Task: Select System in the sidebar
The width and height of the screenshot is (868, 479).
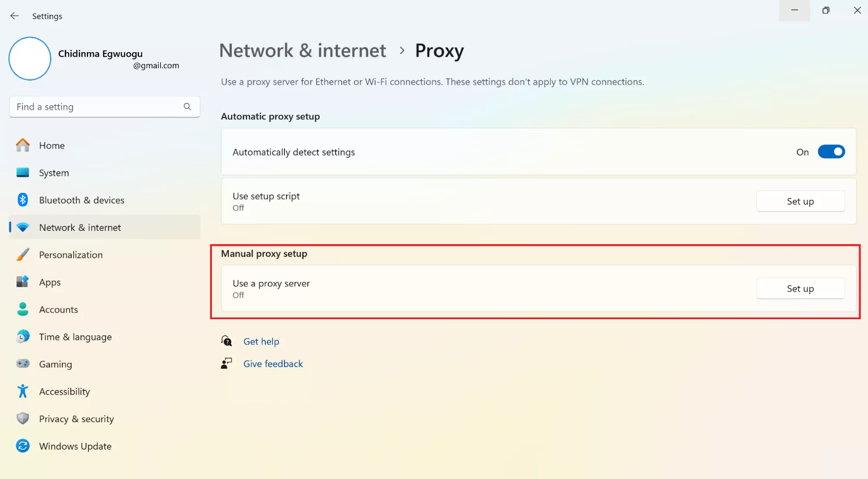Action: (x=54, y=173)
